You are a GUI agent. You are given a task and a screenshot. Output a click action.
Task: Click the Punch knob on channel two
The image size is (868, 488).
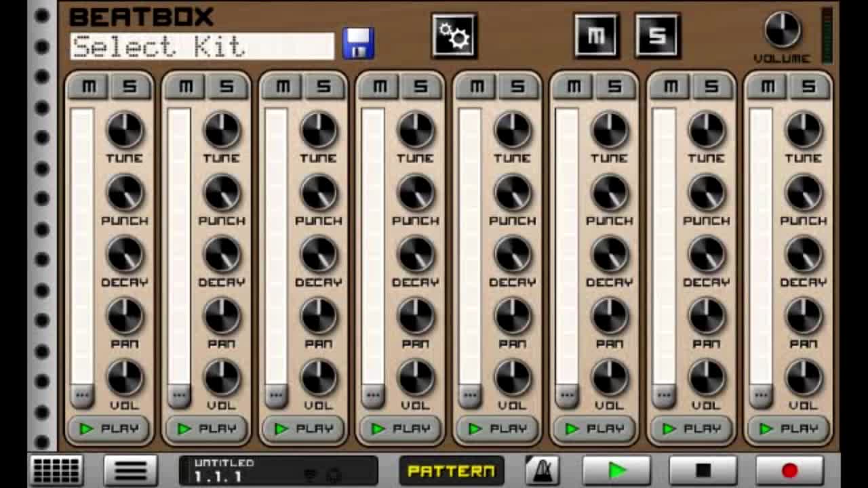[222, 192]
